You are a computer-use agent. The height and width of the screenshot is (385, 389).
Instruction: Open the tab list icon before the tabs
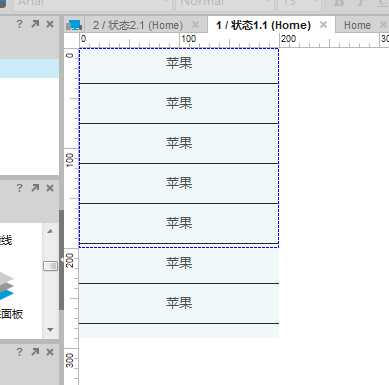point(74,25)
